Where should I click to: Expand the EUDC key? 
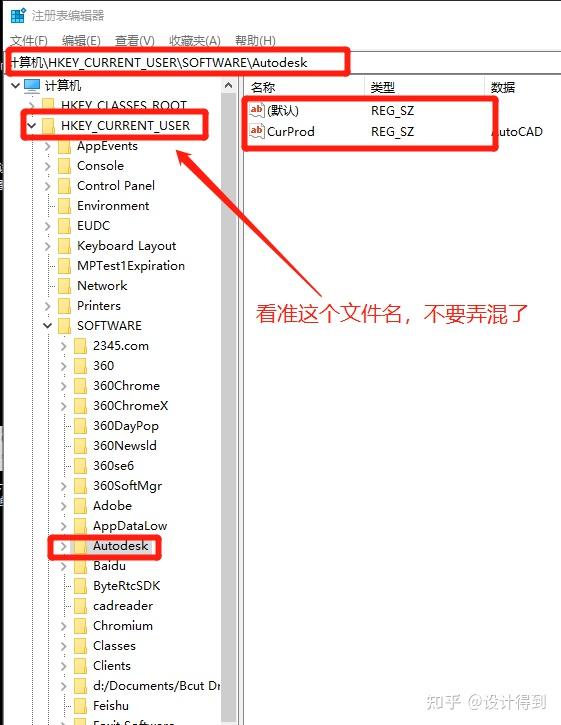click(x=47, y=226)
